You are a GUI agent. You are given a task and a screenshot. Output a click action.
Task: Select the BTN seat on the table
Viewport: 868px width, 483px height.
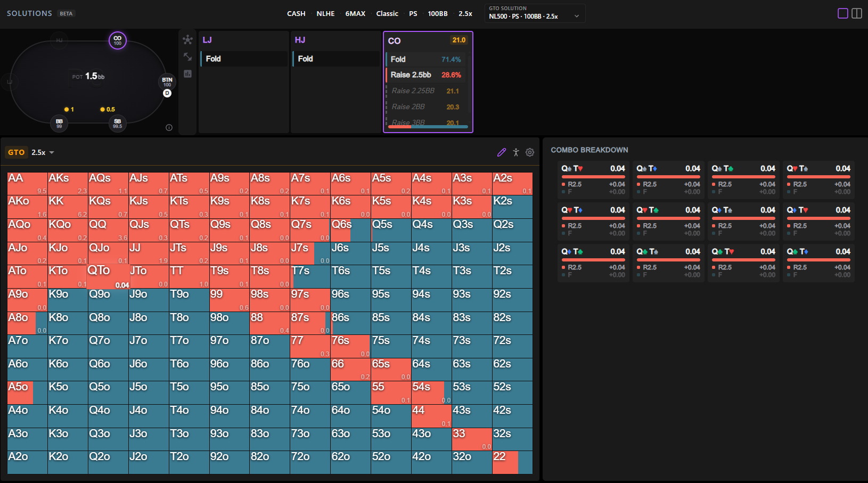coord(167,81)
